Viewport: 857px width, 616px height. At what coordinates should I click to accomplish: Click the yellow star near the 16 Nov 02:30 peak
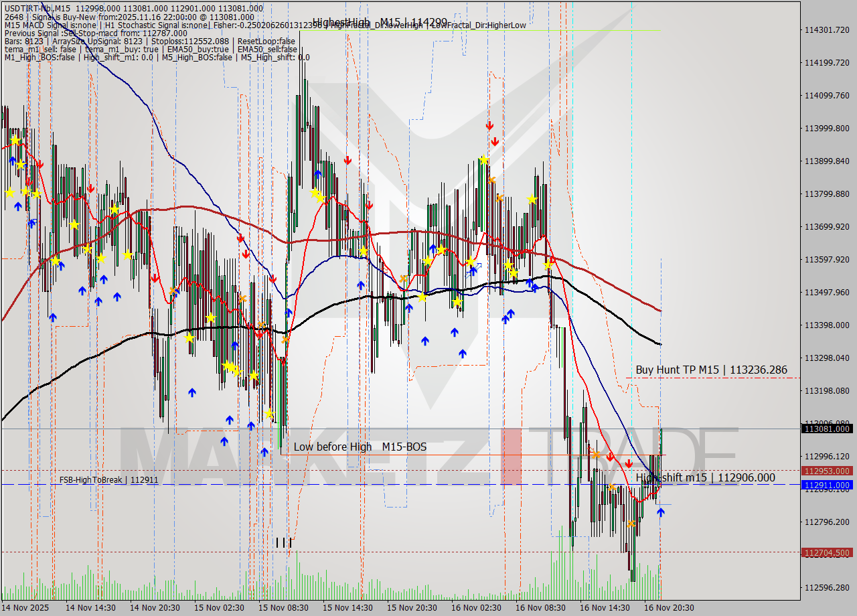tap(483, 159)
